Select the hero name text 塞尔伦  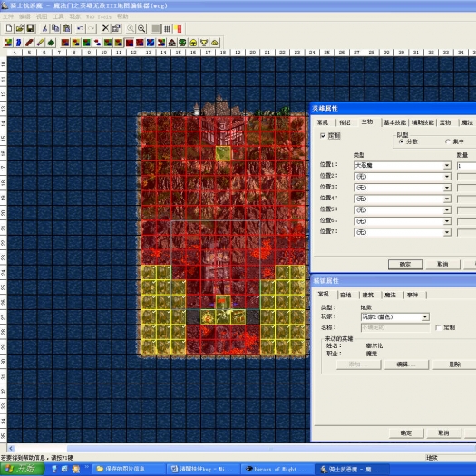click(x=374, y=345)
